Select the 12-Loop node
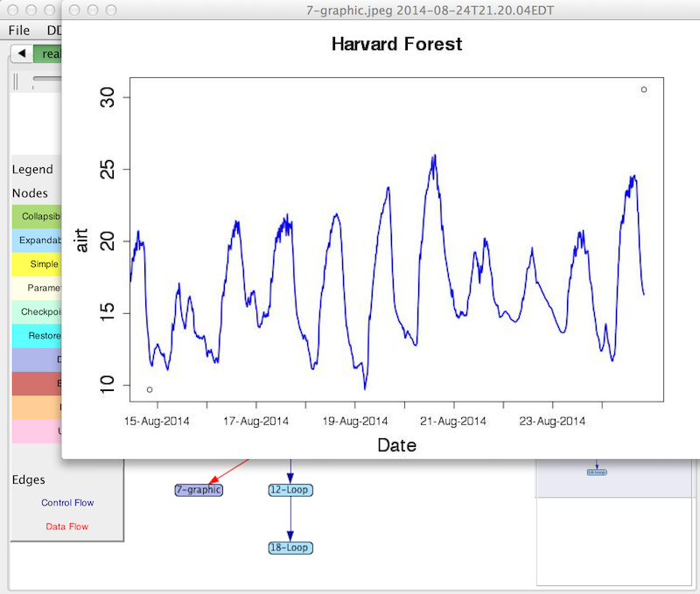The height and width of the screenshot is (594, 700). pyautogui.click(x=290, y=490)
